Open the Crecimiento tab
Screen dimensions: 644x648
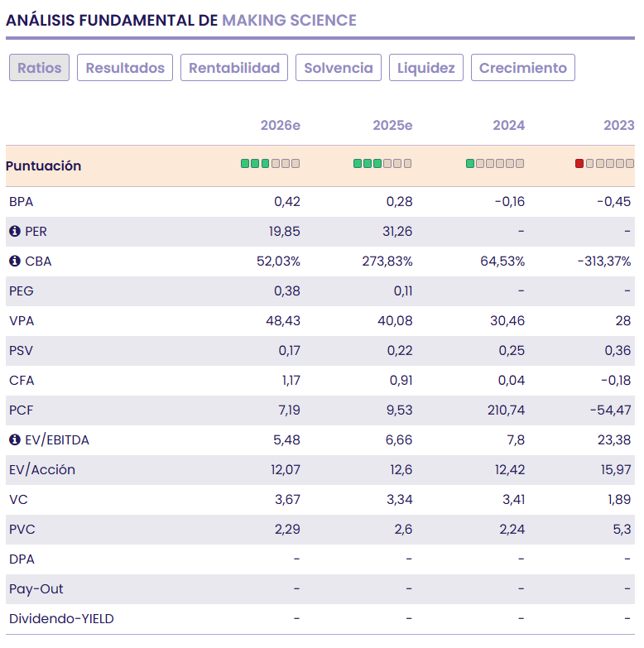tap(523, 68)
